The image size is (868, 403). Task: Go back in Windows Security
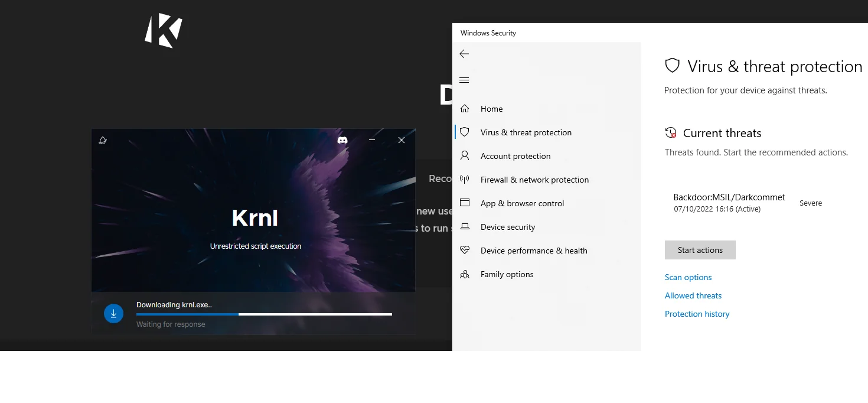pos(464,54)
